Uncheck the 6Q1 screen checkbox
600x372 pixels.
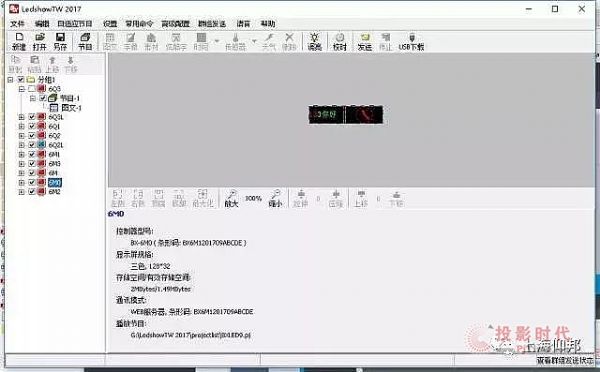point(32,126)
